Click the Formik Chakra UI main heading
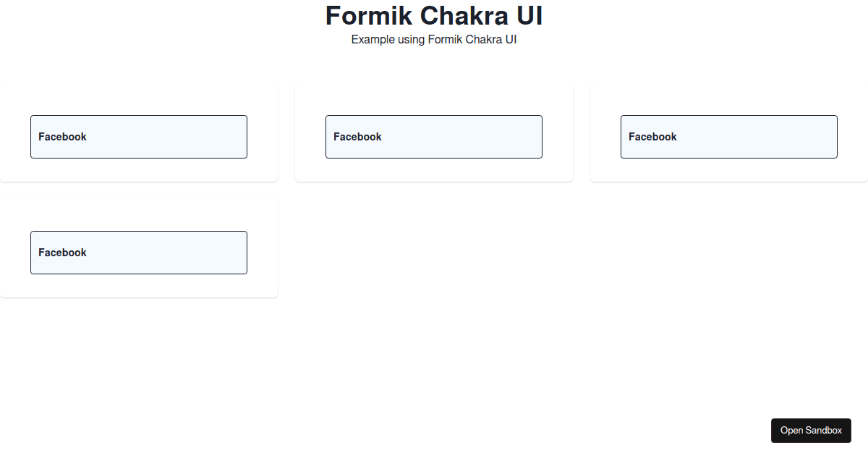Image resolution: width=868 pixels, height=456 pixels. 434,16
